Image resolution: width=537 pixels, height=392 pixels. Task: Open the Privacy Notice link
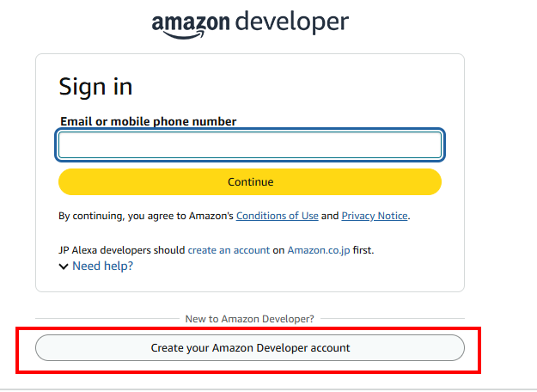click(x=375, y=216)
